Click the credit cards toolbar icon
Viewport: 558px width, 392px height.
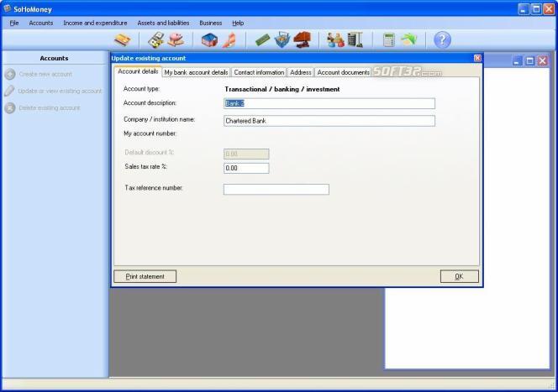point(123,39)
